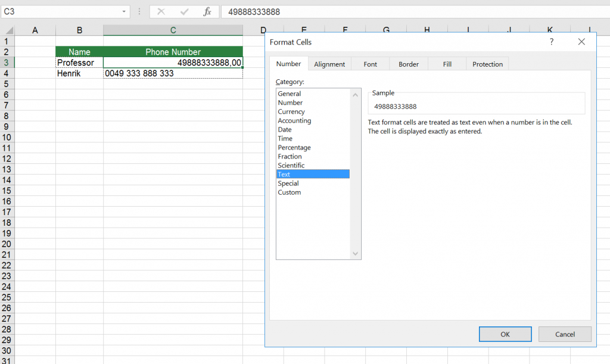610x364 pixels.
Task: Open the Fill tab
Action: pyautogui.click(x=446, y=64)
